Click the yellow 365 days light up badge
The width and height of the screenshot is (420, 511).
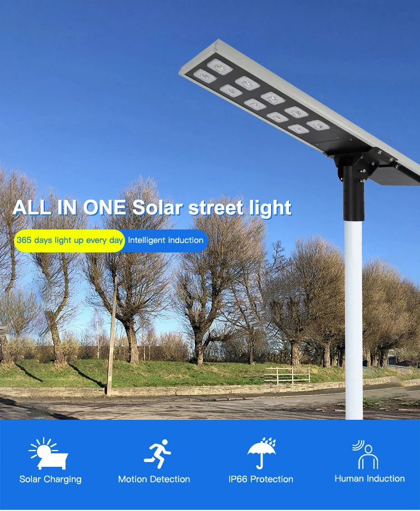tap(69, 241)
